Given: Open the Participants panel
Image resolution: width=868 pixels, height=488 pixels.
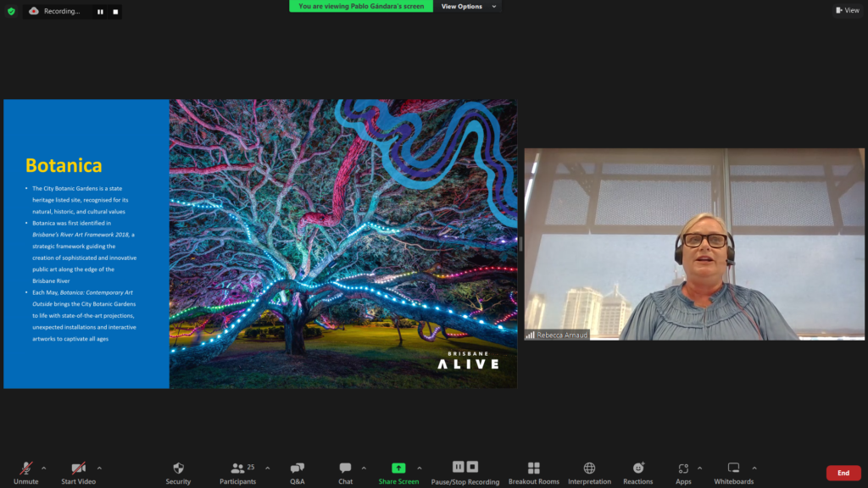Looking at the screenshot, I should click(x=238, y=469).
